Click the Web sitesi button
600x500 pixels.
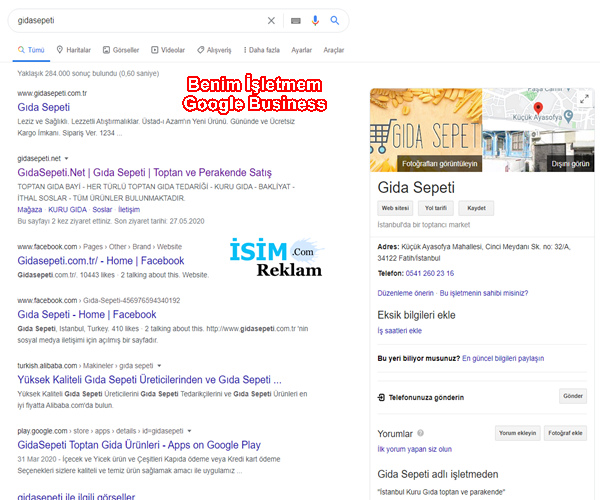click(395, 208)
